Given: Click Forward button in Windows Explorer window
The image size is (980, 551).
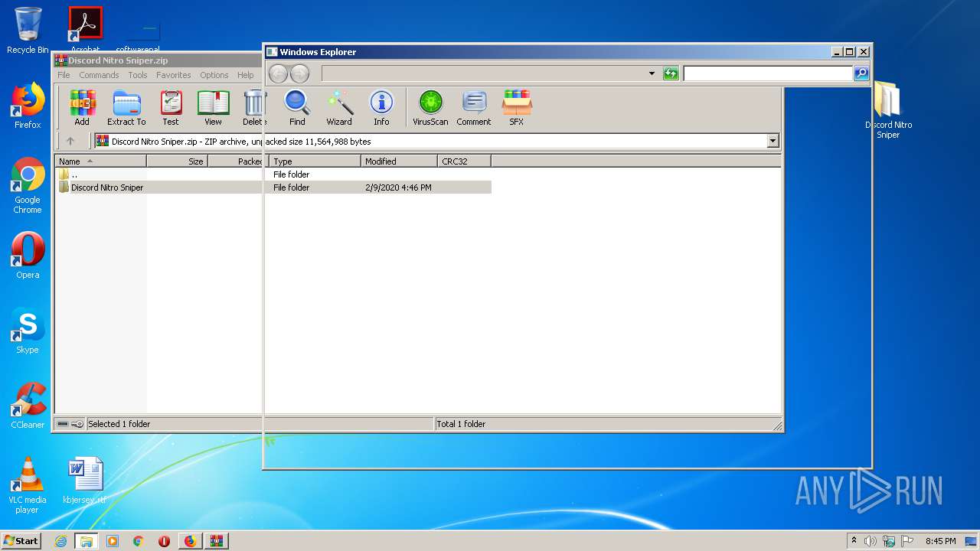Looking at the screenshot, I should coord(299,73).
